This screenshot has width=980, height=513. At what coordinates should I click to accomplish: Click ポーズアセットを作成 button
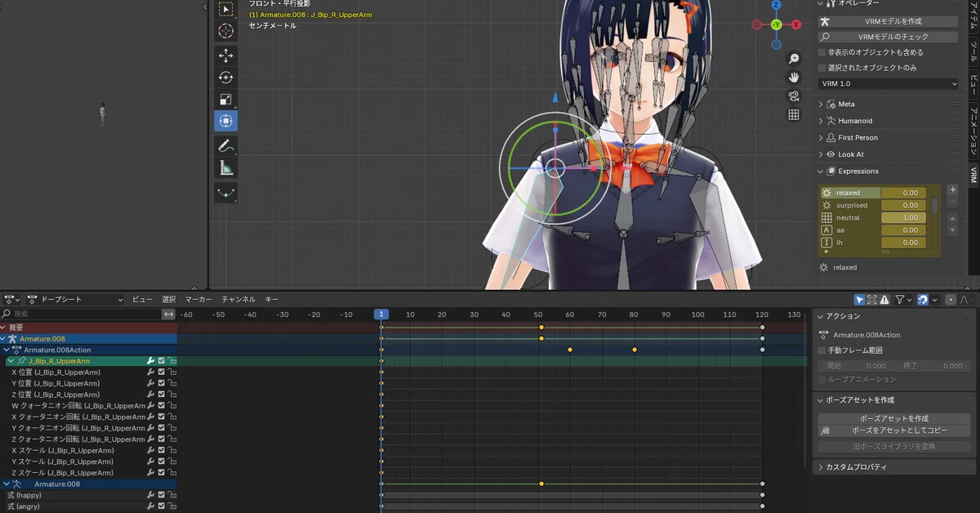pos(894,418)
